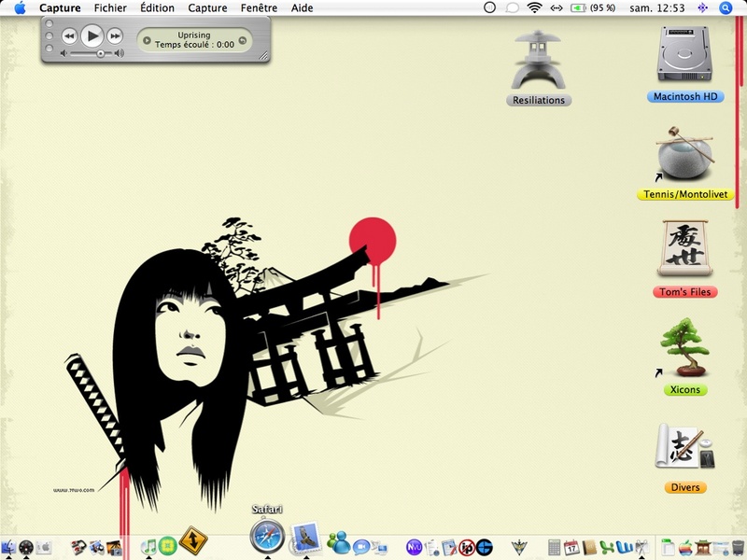Open the green round flower icon in Dock
Image resolution: width=747 pixels, height=560 pixels.
(168, 546)
